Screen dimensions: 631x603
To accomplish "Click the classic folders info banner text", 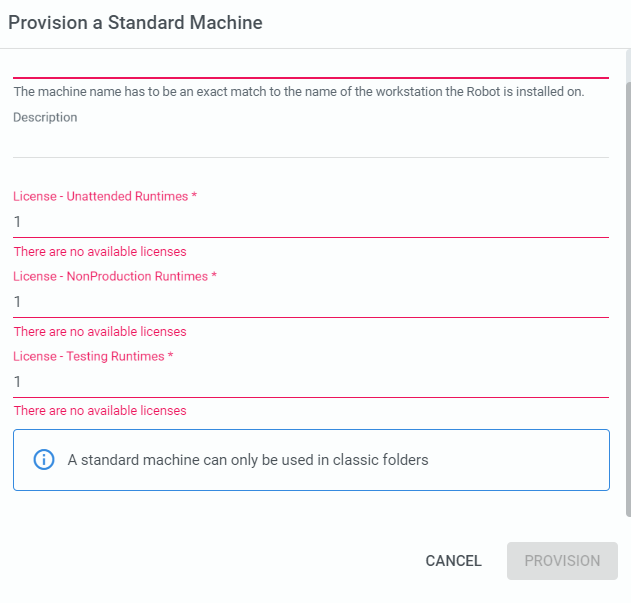I will point(248,460).
